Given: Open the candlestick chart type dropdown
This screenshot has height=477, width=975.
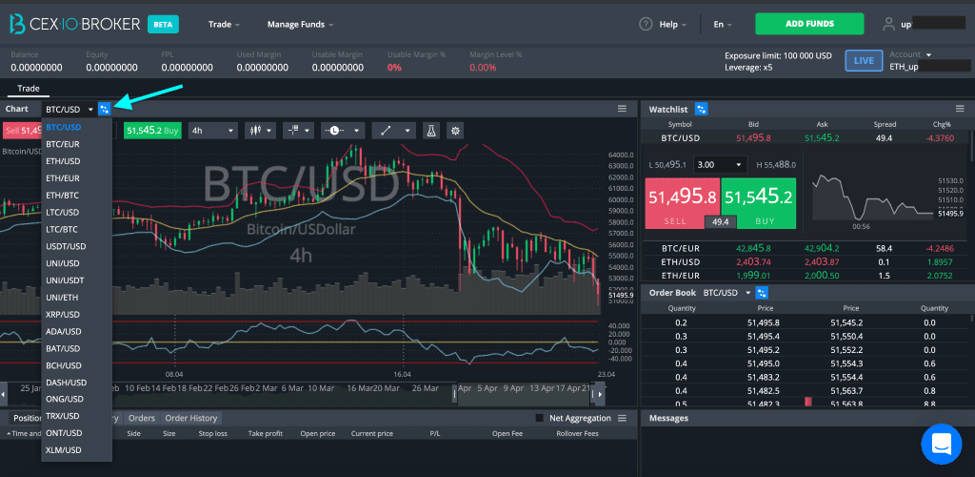Looking at the screenshot, I should 261,131.
